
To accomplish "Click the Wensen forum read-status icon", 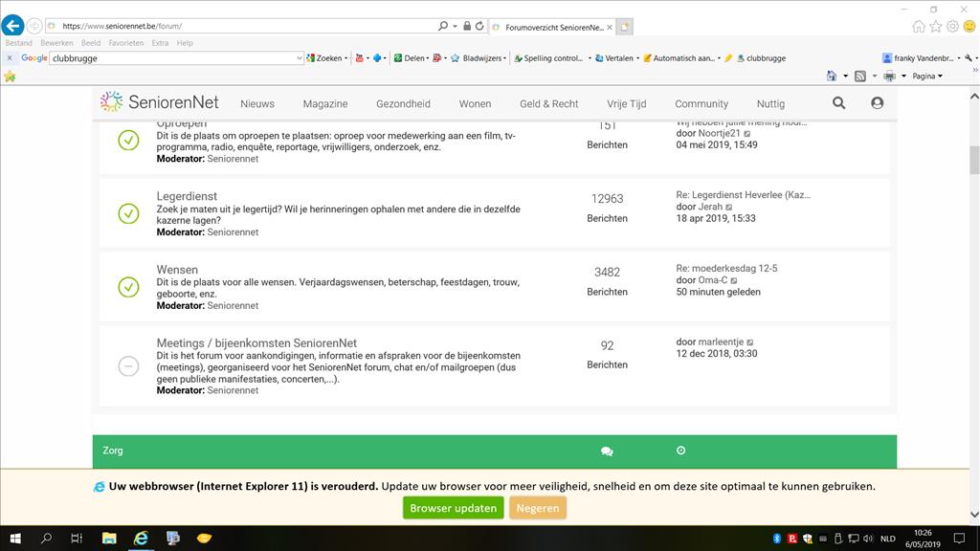I will 128,286.
